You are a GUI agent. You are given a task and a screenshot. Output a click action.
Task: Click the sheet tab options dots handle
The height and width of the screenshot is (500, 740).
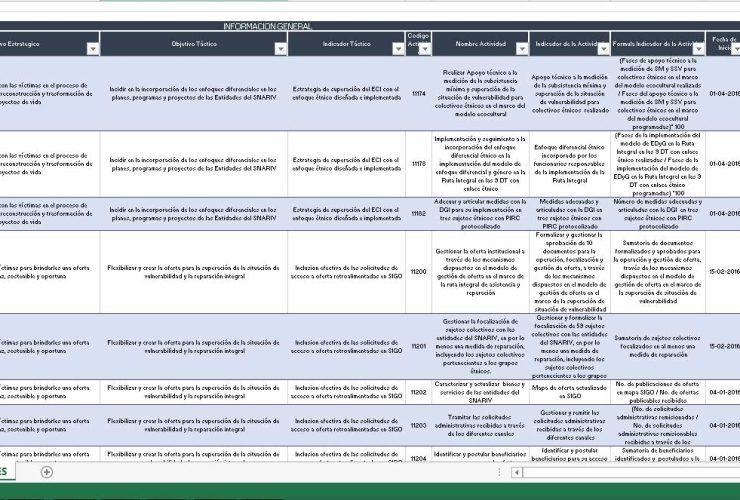pos(499,472)
